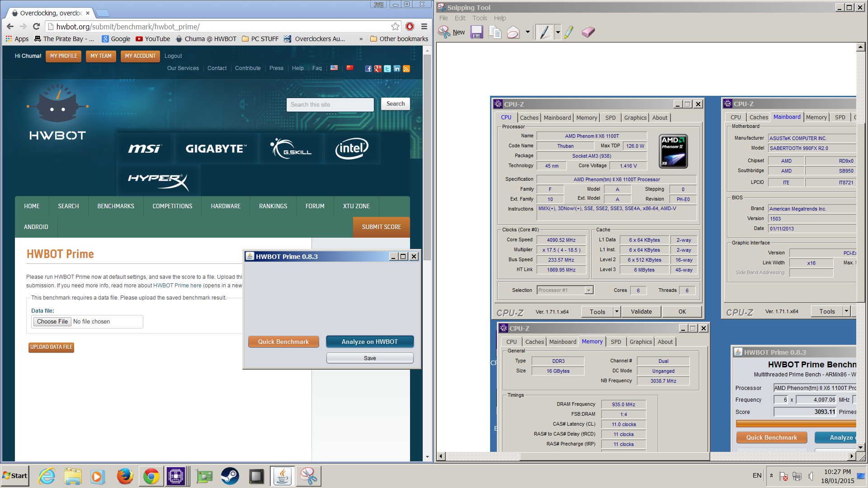Click the G.SKILL sponsor logo

[x=292, y=148]
